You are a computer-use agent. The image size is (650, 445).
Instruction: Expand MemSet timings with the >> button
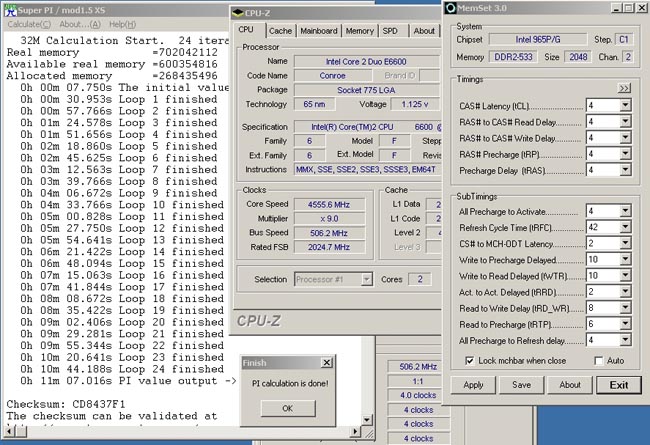tap(624, 88)
